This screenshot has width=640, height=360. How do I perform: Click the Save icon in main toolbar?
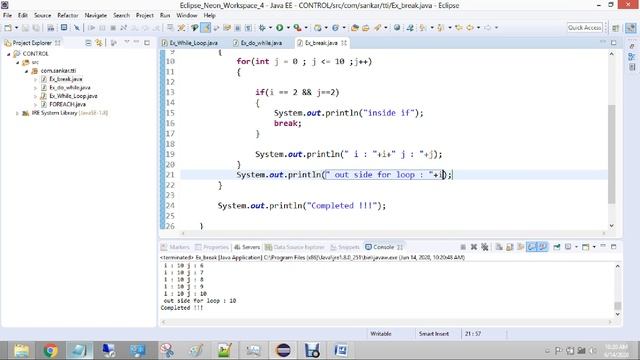(x=25, y=28)
